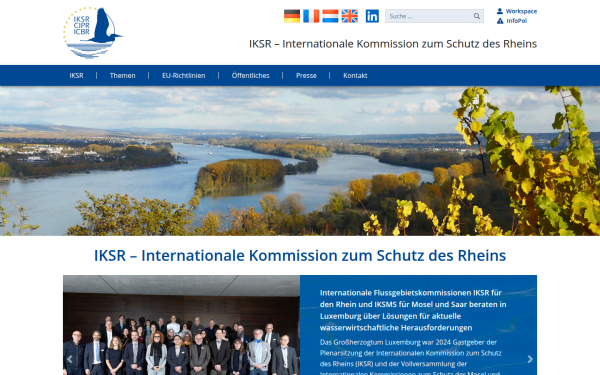Open the IKSR menu item
600x375 pixels.
pos(77,75)
